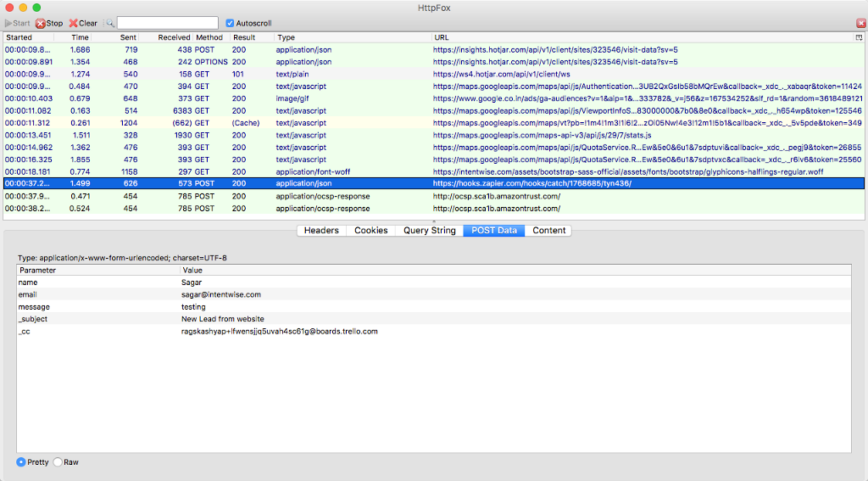Click the Stop capture button
This screenshot has width=868, height=481.
tap(49, 23)
